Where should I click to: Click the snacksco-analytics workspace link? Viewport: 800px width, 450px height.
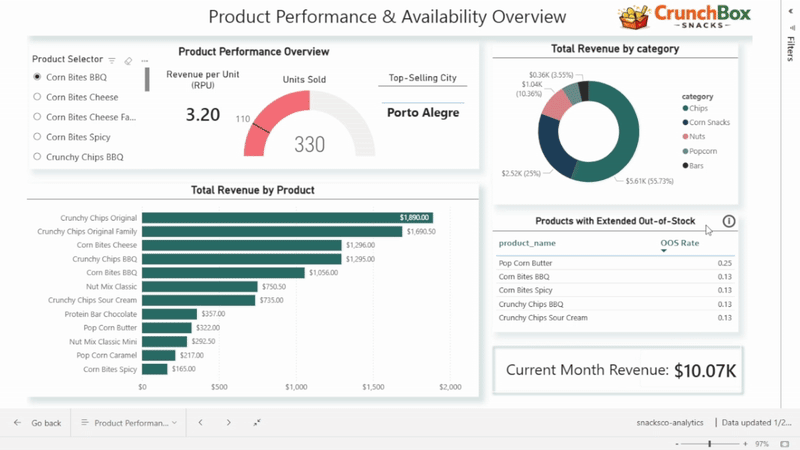tap(670, 423)
